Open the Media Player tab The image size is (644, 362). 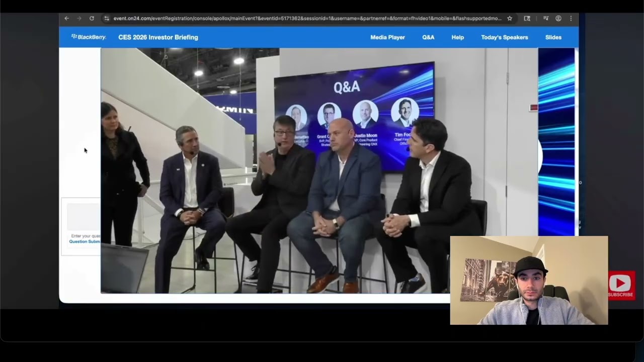387,37
